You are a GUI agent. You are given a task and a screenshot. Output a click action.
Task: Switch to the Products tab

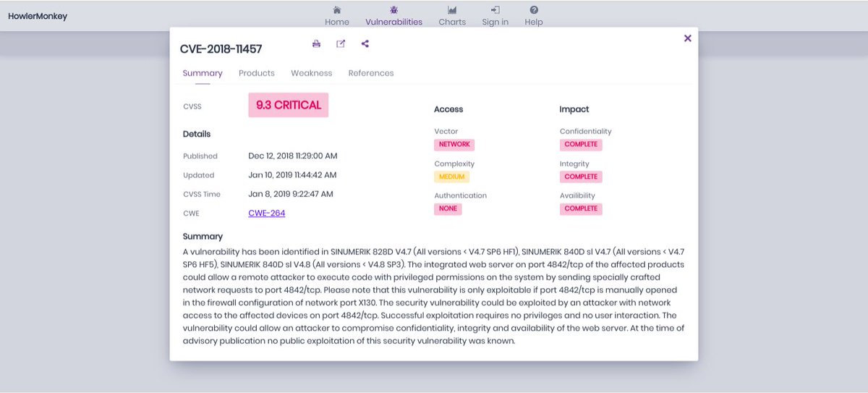click(x=257, y=73)
